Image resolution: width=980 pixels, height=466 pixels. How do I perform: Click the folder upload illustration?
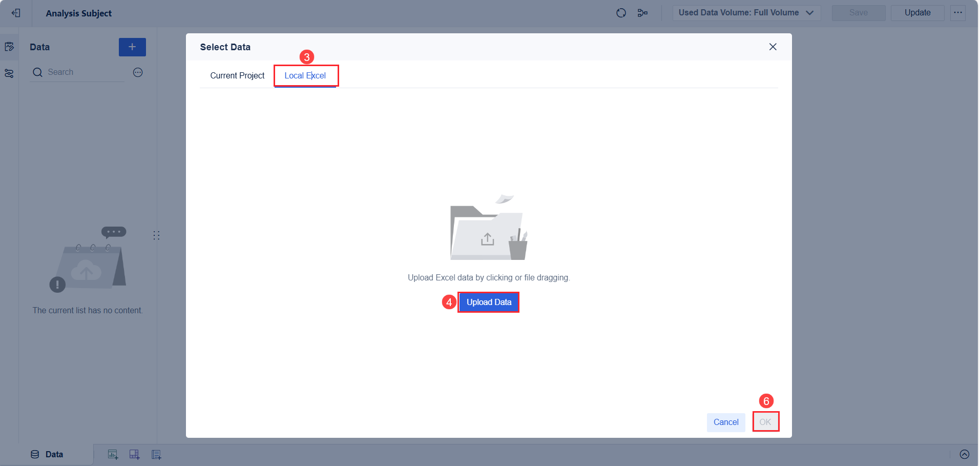click(489, 228)
